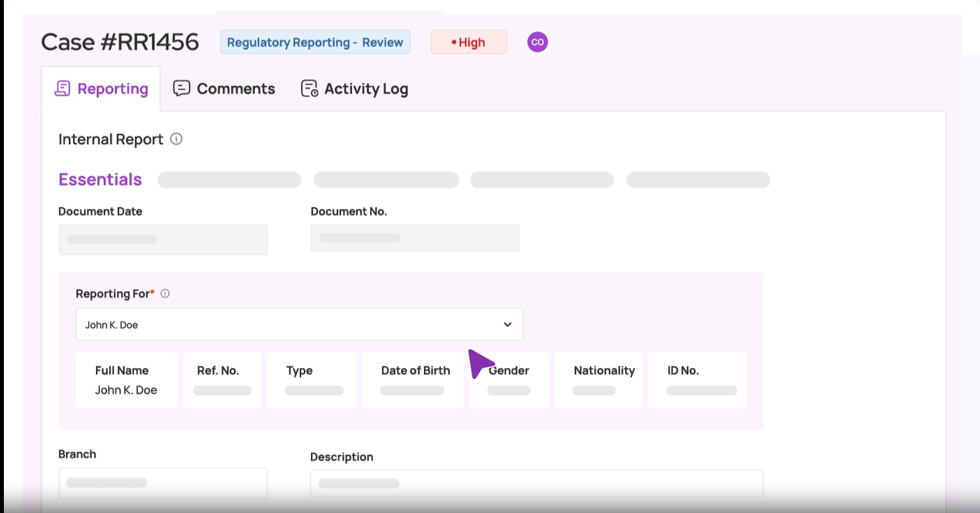This screenshot has height=513, width=980.
Task: Click the red dot inside the High priority badge
Action: [453, 43]
